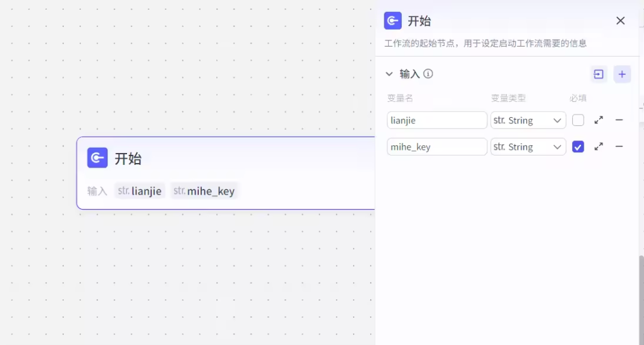Viewport: 644px width, 345px height.
Task: Click the mihe_key variable name field
Action: (x=437, y=147)
